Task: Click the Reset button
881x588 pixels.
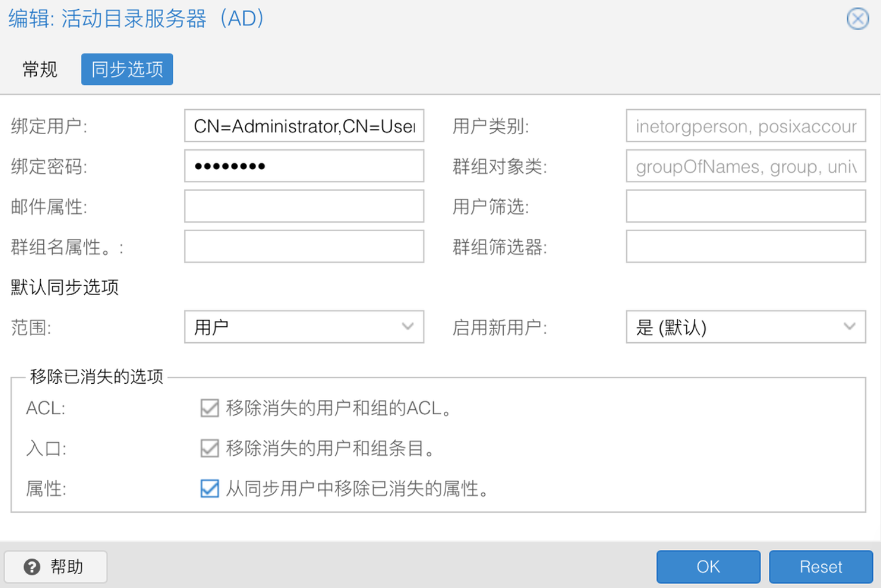Action: click(x=821, y=567)
